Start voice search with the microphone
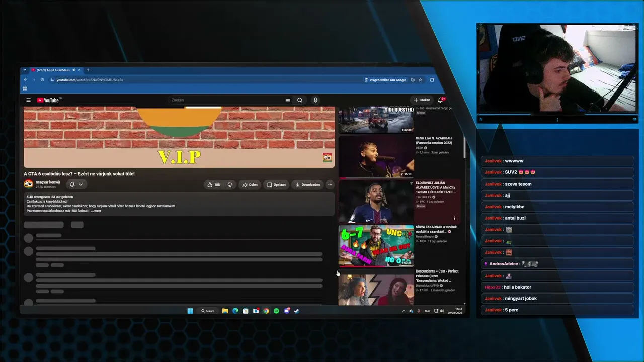644x362 pixels. click(x=315, y=100)
